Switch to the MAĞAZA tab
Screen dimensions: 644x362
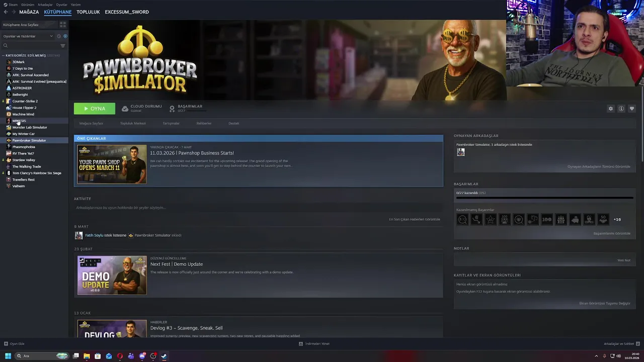click(x=29, y=12)
